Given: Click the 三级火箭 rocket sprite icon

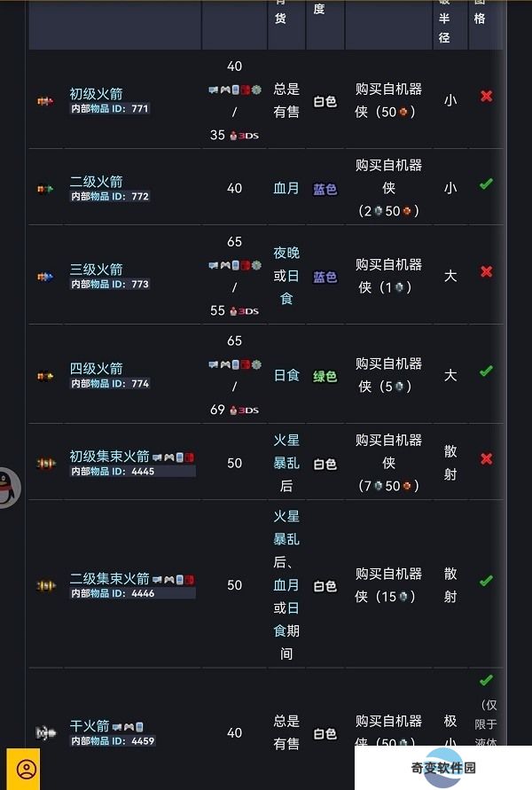Looking at the screenshot, I should (45, 277).
